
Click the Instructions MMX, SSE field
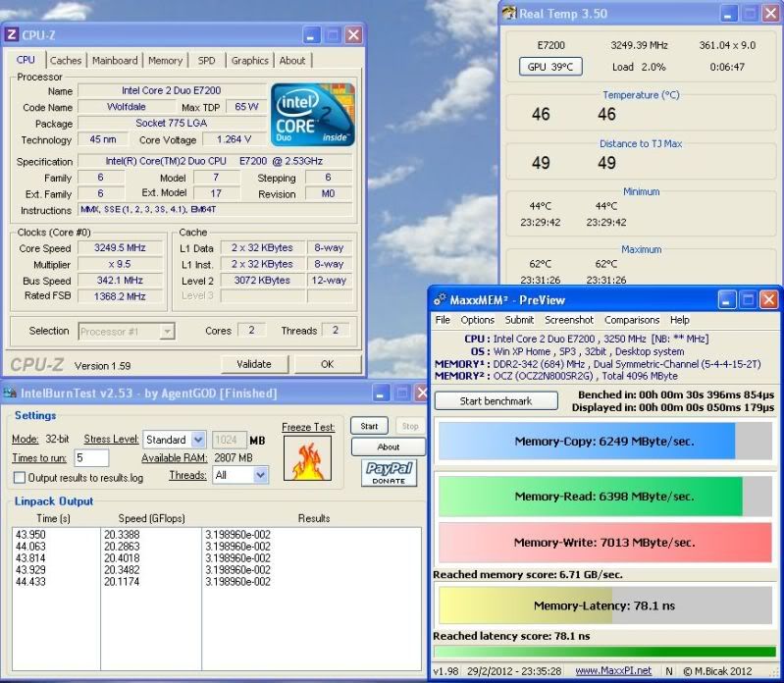click(215, 209)
